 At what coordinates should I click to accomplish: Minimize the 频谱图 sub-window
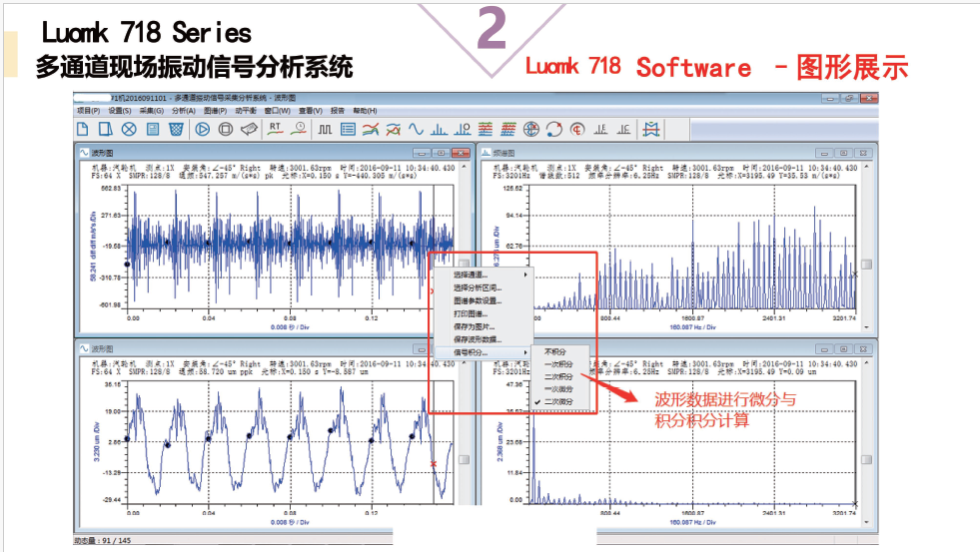(x=824, y=153)
